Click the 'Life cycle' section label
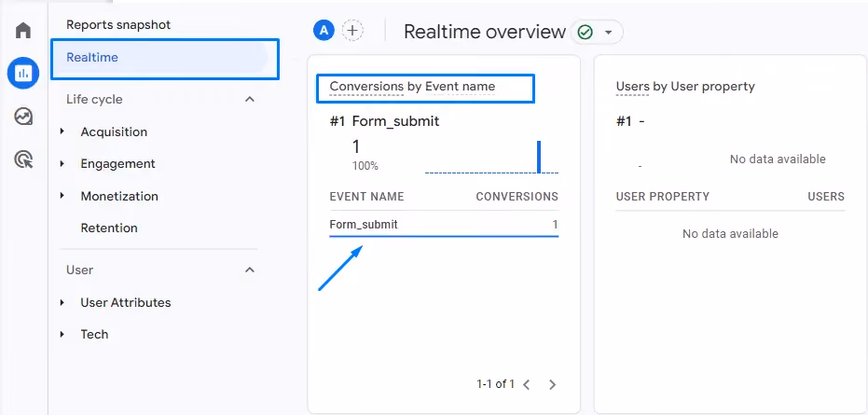This screenshot has width=868, height=415. (95, 100)
